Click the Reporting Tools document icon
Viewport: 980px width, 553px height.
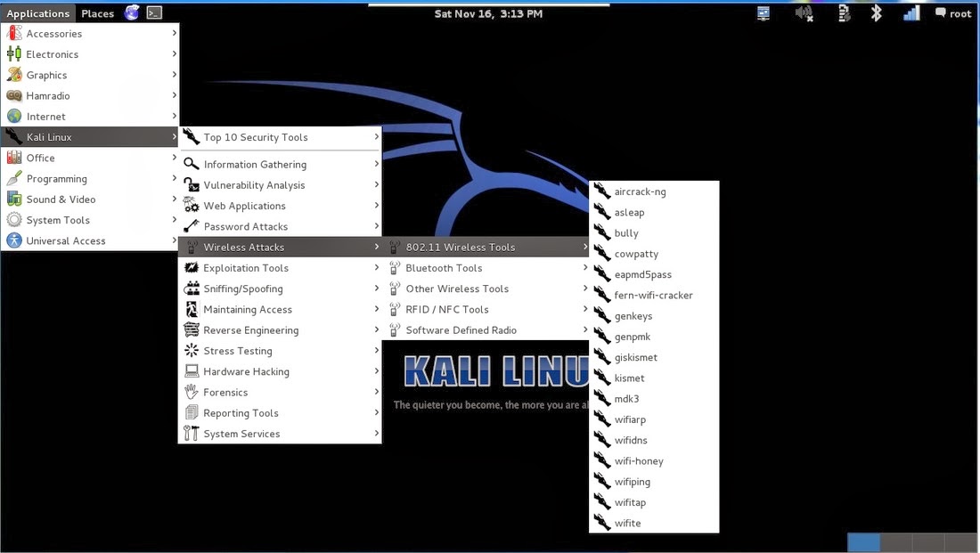pos(192,412)
